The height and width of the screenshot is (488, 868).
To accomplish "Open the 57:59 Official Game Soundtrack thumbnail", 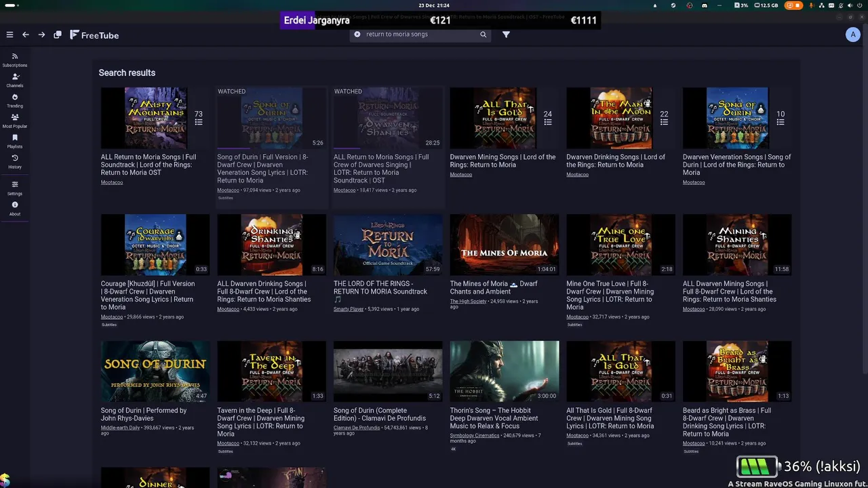I will (388, 245).
